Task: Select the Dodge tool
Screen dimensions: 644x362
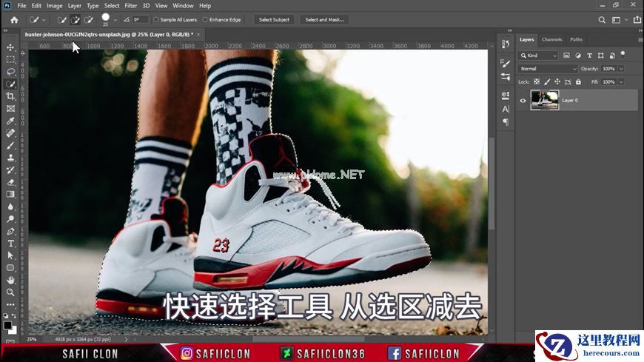Action: 10,219
